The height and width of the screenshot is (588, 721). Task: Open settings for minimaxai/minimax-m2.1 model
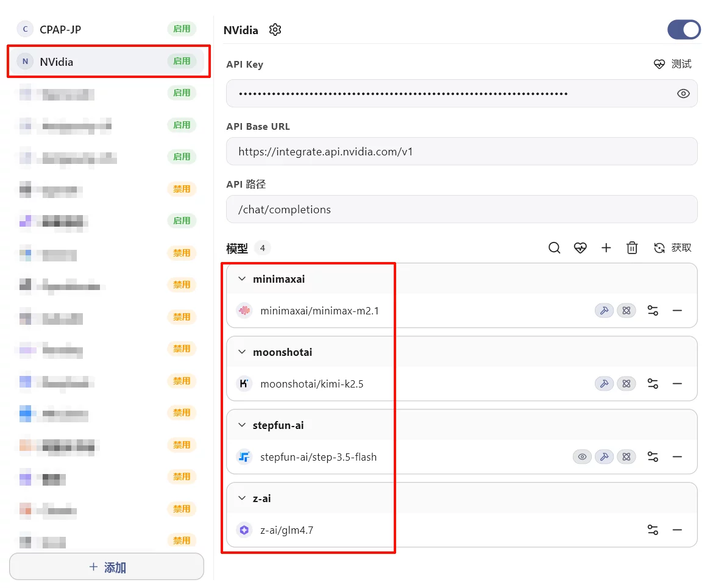click(x=653, y=311)
